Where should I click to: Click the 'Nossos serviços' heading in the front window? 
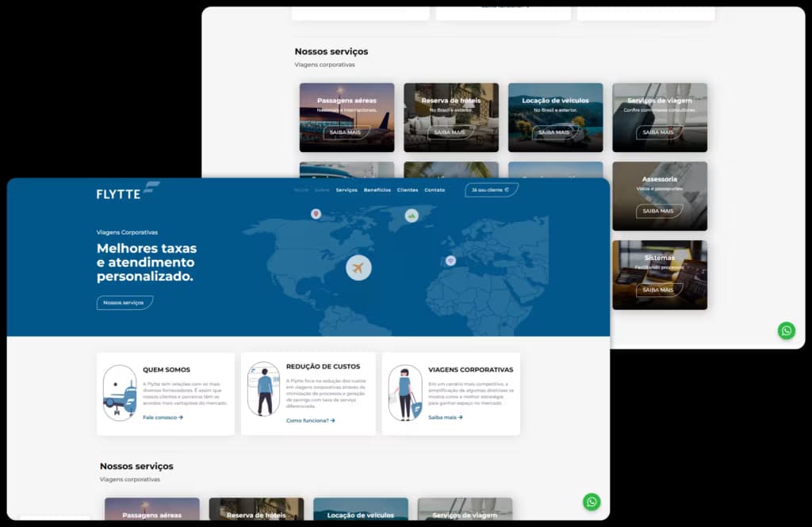tap(136, 466)
